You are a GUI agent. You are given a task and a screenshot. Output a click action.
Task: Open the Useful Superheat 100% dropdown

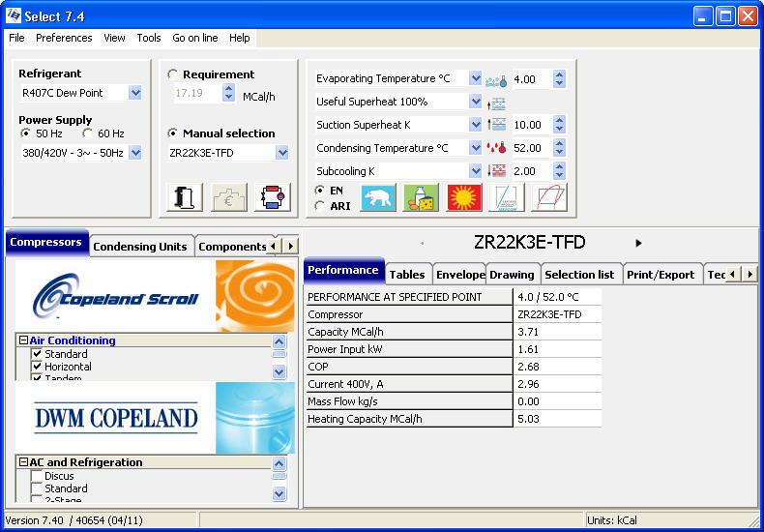click(x=475, y=102)
